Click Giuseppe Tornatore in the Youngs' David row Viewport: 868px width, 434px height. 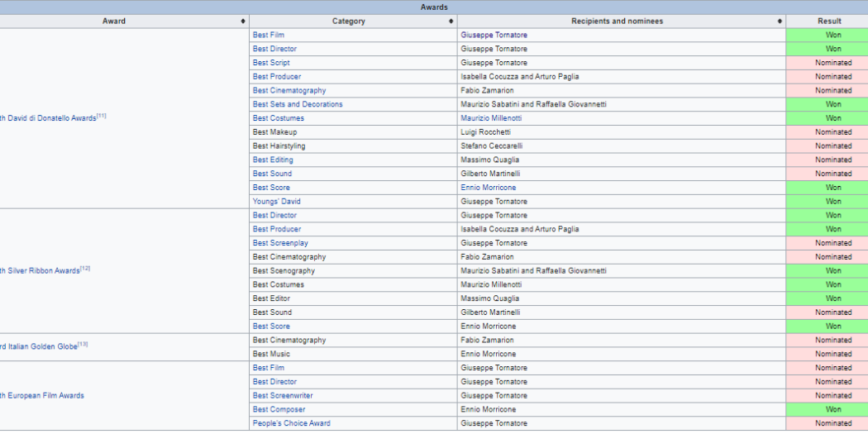tap(494, 202)
